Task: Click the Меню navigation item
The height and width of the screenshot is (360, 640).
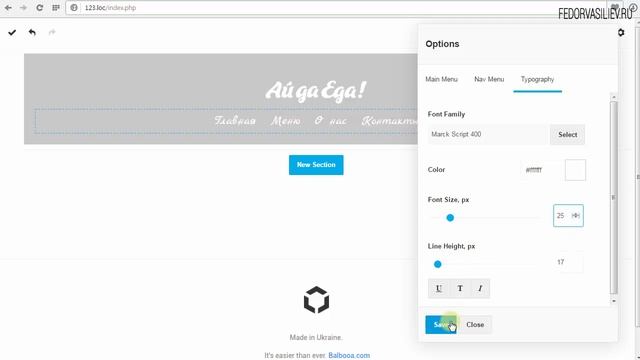Action: (x=286, y=120)
